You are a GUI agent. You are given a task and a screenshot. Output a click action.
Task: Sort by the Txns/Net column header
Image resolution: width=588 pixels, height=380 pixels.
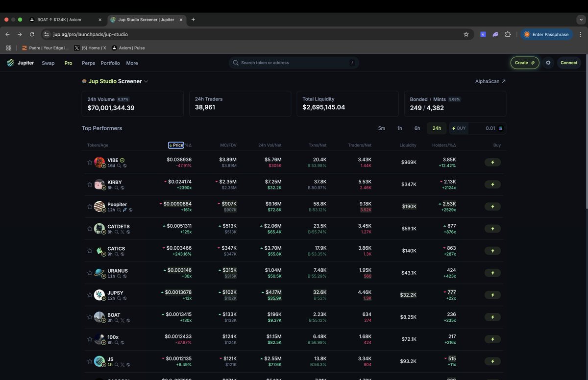pyautogui.click(x=318, y=145)
